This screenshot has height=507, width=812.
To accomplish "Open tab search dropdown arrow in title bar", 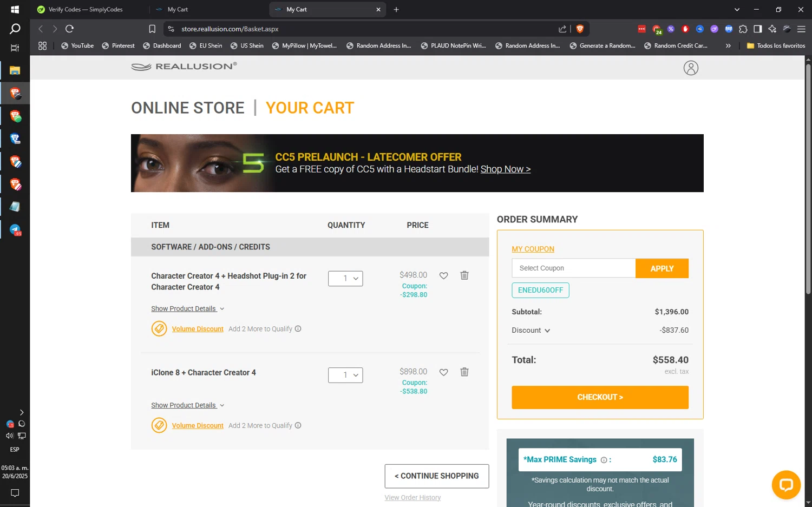I will pos(737,9).
